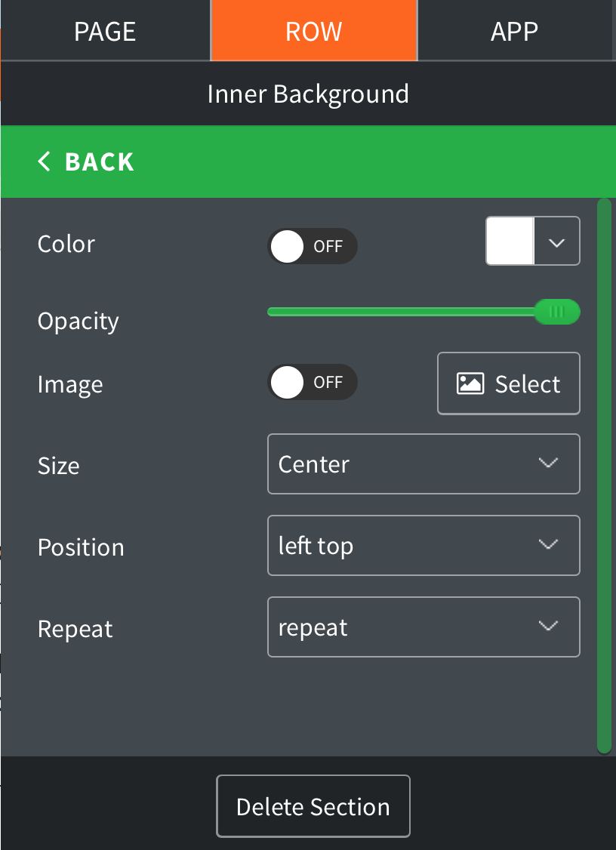Click the Delete Section button

point(313,806)
